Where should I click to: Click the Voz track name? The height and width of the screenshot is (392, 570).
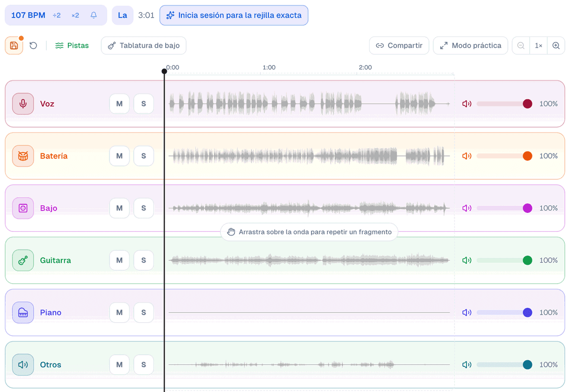[47, 104]
